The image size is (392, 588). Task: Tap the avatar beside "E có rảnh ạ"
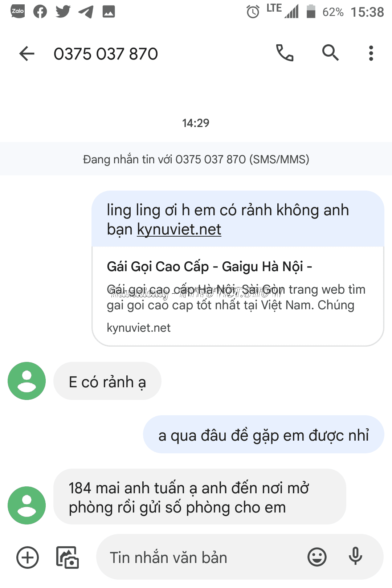click(27, 381)
